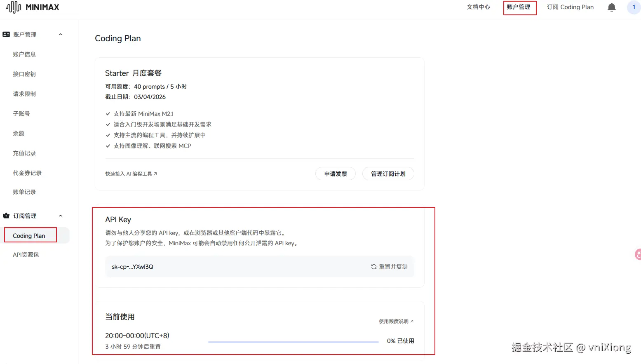Click the MiniMax logo
This screenshot has height=364, width=641.
point(33,7)
